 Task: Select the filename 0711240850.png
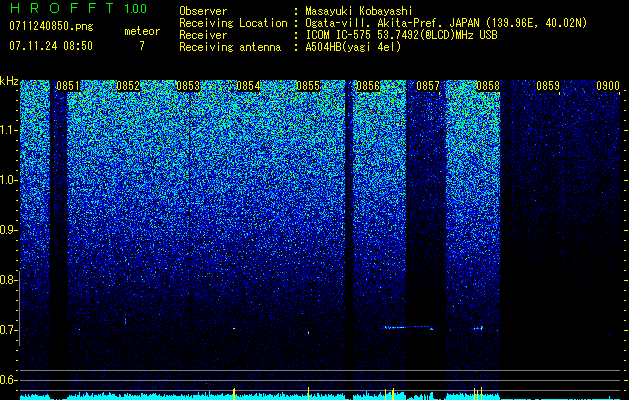pyautogui.click(x=51, y=26)
